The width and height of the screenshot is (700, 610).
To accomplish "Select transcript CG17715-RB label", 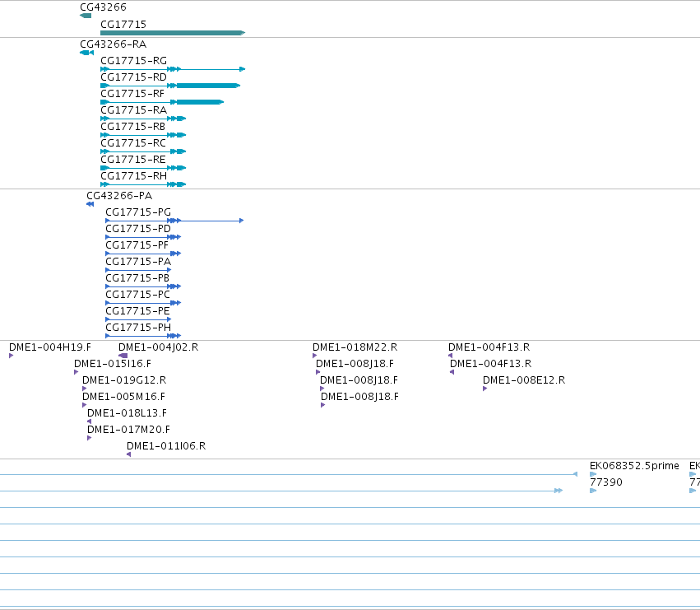I will click(132, 127).
